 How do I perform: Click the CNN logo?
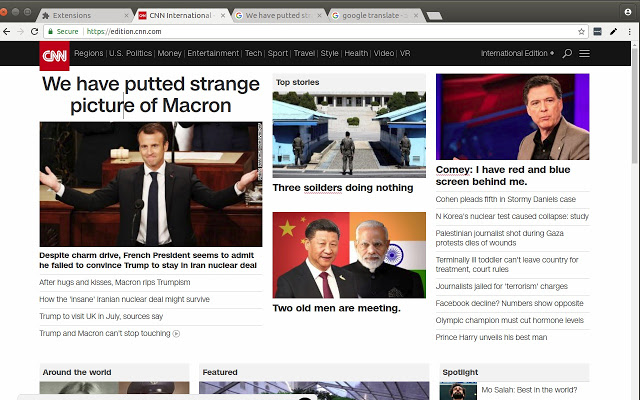click(54, 54)
